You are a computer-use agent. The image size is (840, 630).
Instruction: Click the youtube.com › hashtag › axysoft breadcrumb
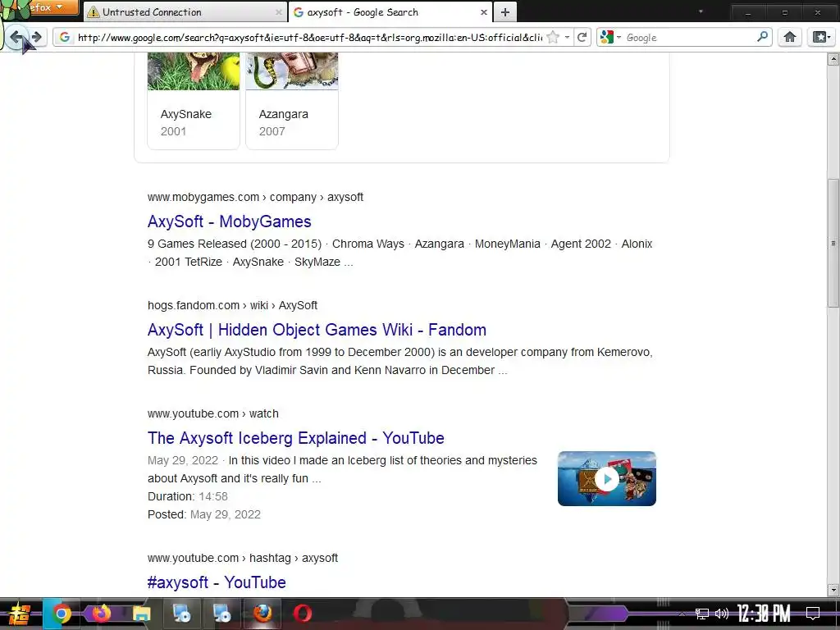click(x=243, y=558)
